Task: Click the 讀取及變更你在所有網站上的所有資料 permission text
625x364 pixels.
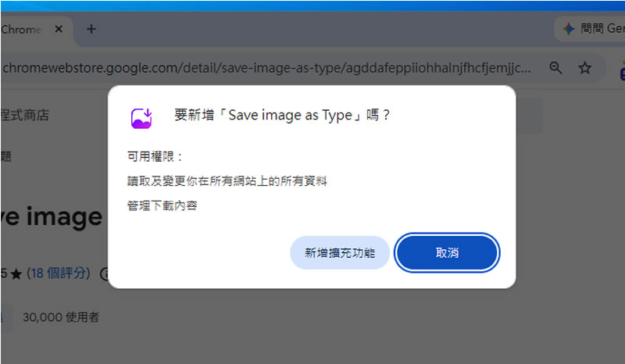Action: [227, 181]
